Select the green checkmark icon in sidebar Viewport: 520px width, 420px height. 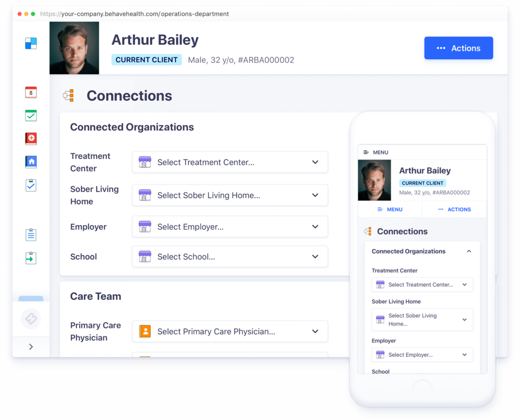[x=31, y=115]
